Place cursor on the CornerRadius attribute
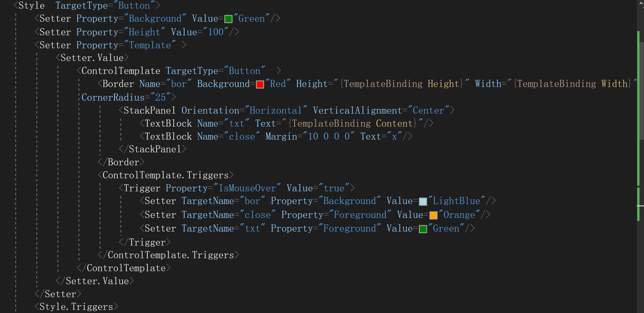 tap(113, 98)
